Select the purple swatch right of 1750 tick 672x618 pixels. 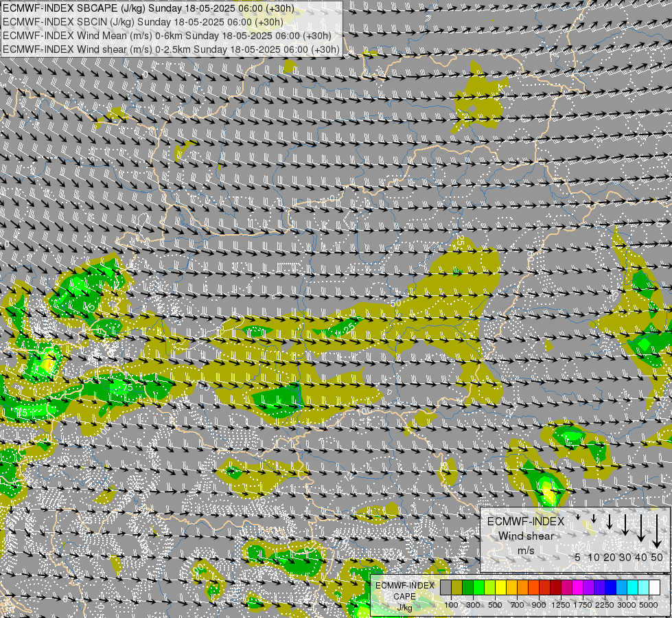588,588
